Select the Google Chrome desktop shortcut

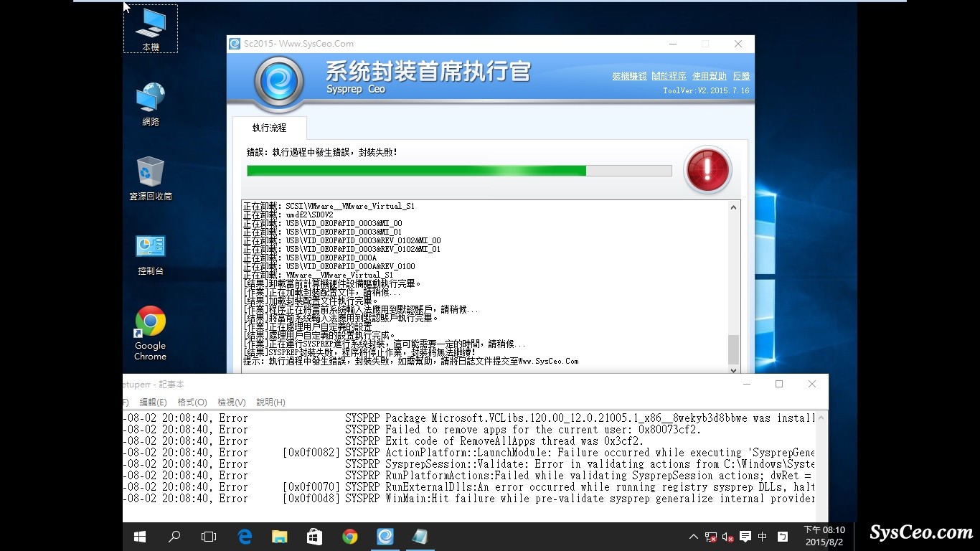[151, 334]
